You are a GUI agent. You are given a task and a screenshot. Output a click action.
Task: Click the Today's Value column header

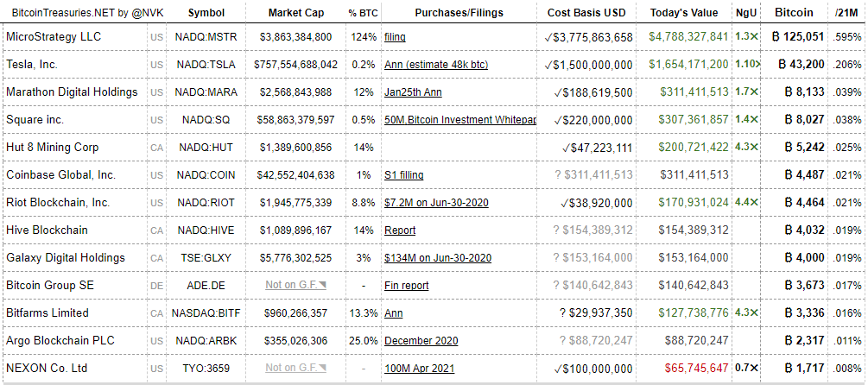684,13
